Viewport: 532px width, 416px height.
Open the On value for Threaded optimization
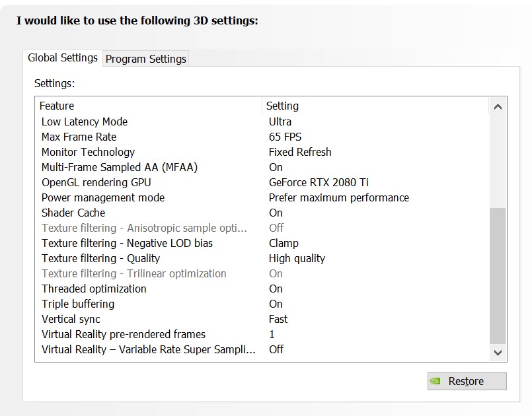[x=276, y=289]
